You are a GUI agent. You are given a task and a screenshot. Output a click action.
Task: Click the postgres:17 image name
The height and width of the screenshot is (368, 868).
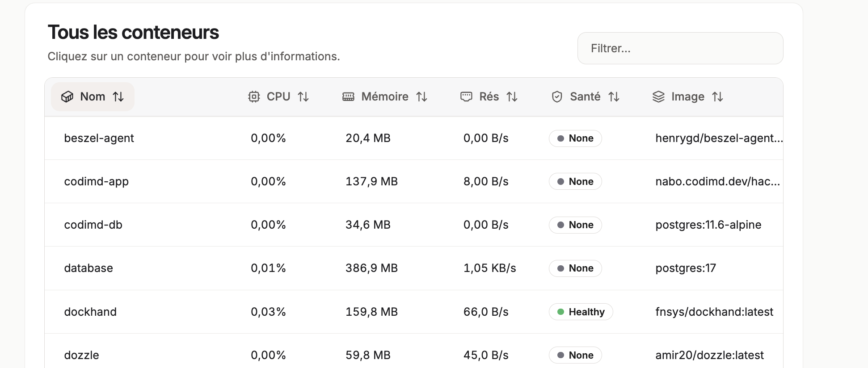686,268
